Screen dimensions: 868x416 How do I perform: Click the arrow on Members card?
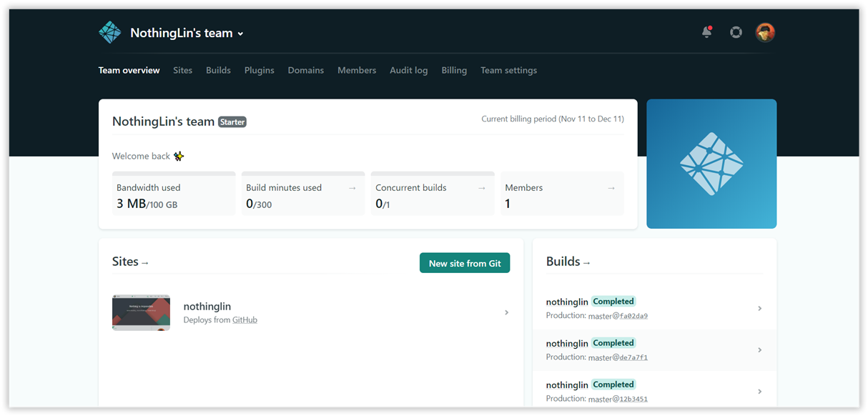coord(611,188)
